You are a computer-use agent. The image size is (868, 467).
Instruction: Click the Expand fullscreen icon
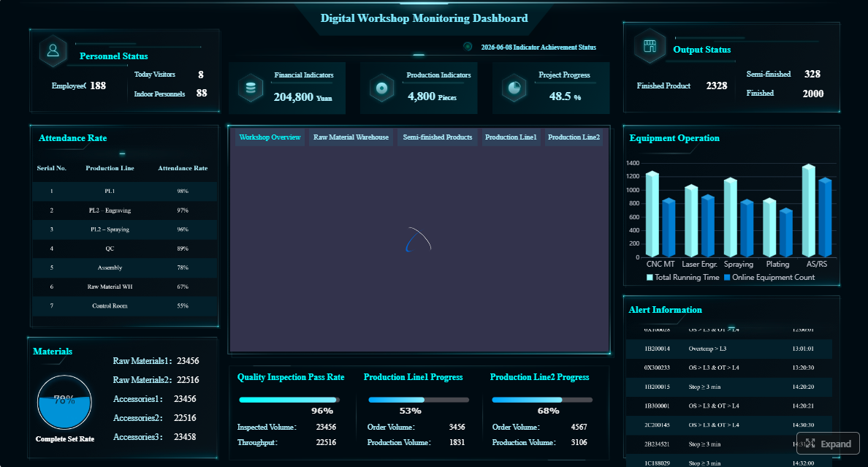[810, 443]
